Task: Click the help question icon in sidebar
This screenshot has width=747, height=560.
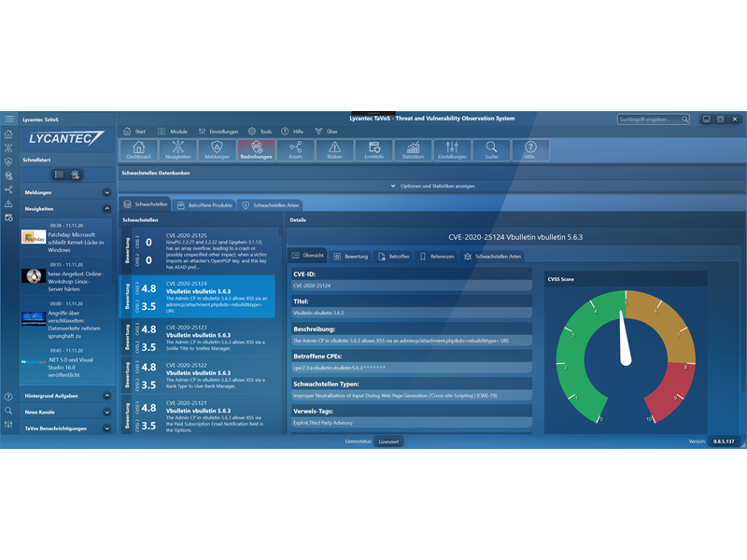Action: click(8, 396)
